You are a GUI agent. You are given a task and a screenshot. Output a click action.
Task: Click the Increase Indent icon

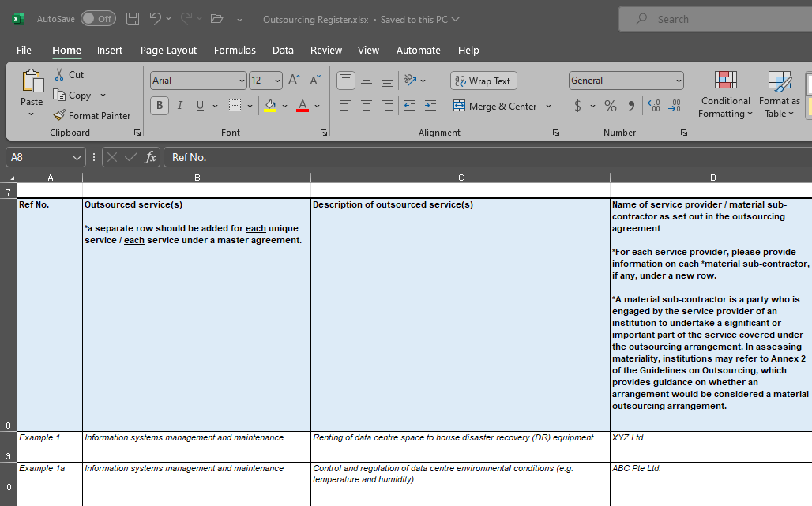430,106
